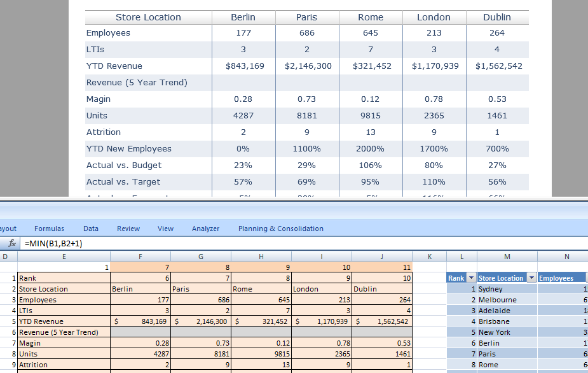Screen dimensions: 588x373
Task: Select column F by its header
Action: (140, 257)
